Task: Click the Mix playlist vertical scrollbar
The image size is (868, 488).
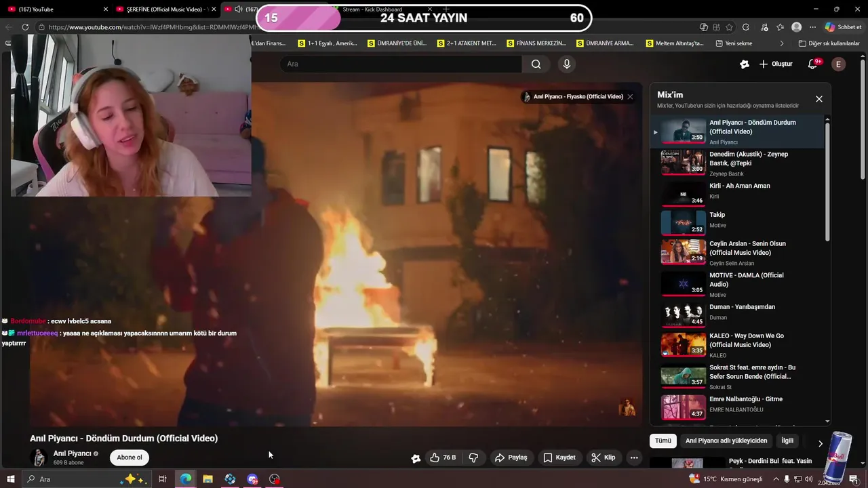Action: click(x=828, y=182)
